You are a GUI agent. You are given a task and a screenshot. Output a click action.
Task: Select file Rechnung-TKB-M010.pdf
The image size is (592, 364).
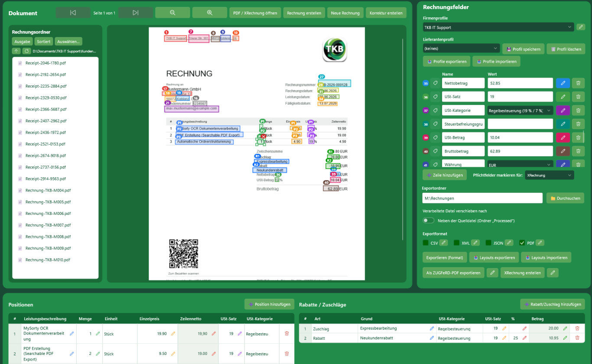click(48, 260)
